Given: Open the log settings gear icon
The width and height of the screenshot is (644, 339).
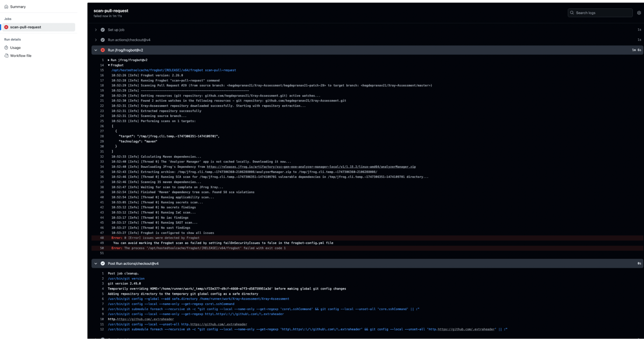Looking at the screenshot, I should pos(639,13).
